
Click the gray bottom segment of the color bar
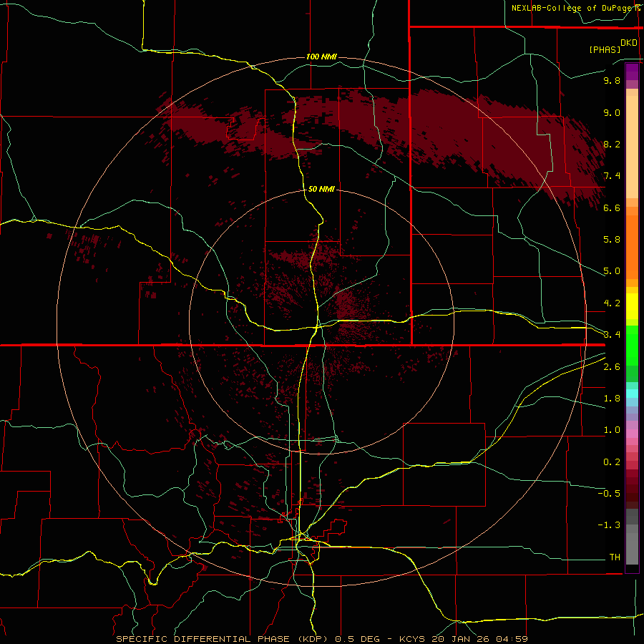click(632, 550)
